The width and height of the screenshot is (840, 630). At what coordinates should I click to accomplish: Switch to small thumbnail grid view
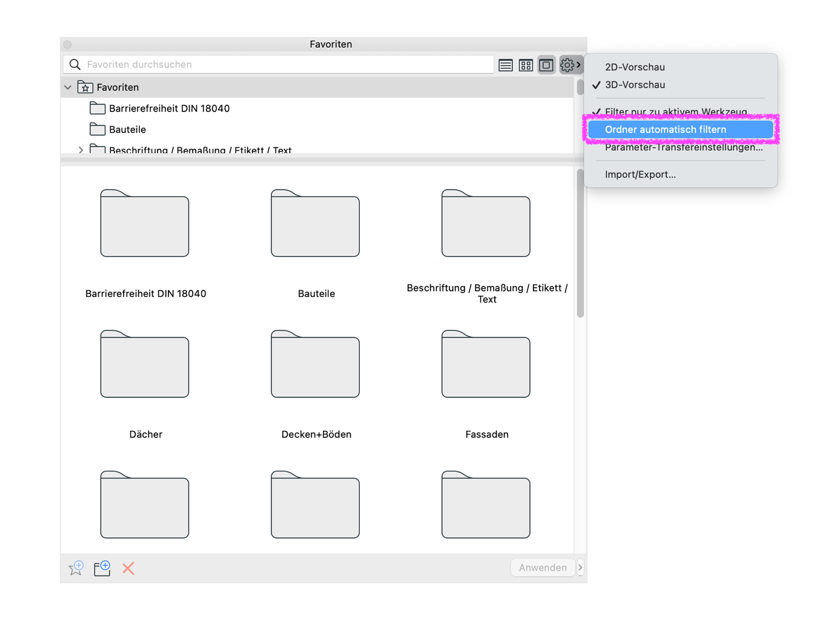coord(526,65)
